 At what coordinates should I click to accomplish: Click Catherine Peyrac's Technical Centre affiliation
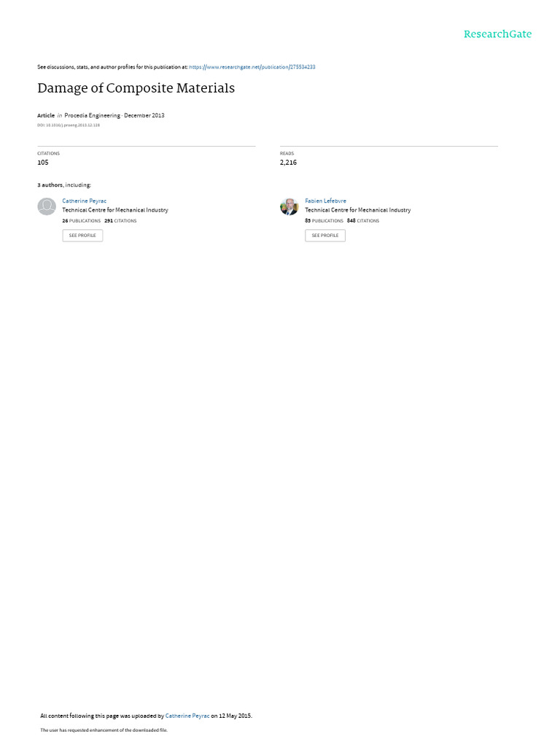tap(115, 210)
